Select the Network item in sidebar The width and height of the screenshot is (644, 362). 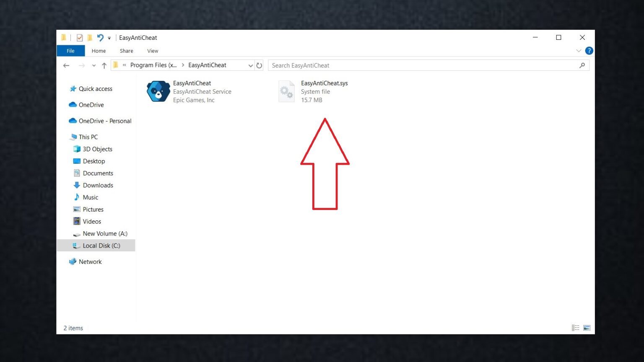(x=90, y=261)
